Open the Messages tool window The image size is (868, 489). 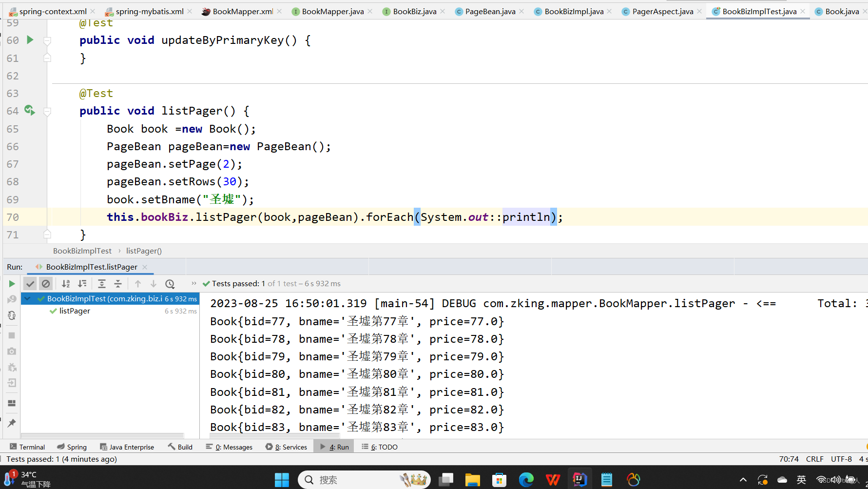229,447
